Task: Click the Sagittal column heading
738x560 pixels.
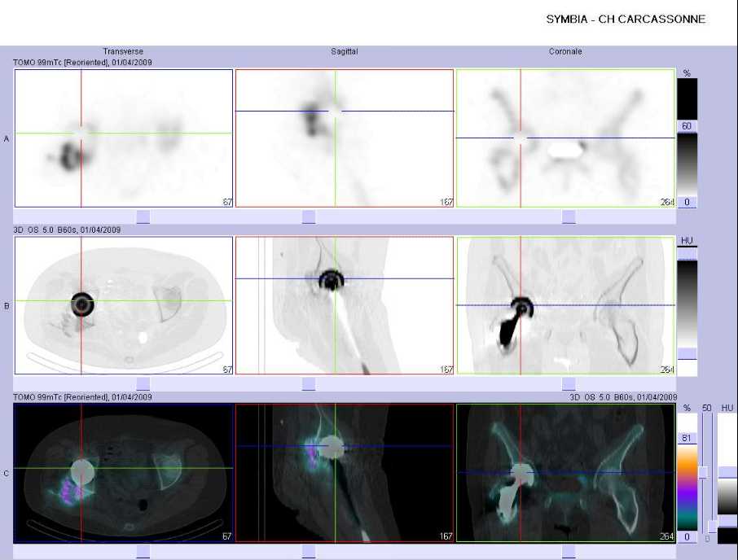Action: (345, 52)
